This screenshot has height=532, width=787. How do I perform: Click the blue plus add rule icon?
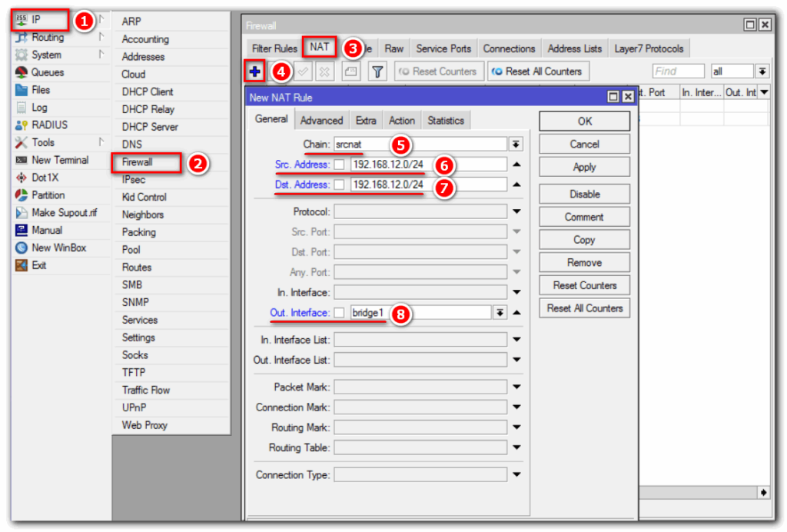pos(255,71)
